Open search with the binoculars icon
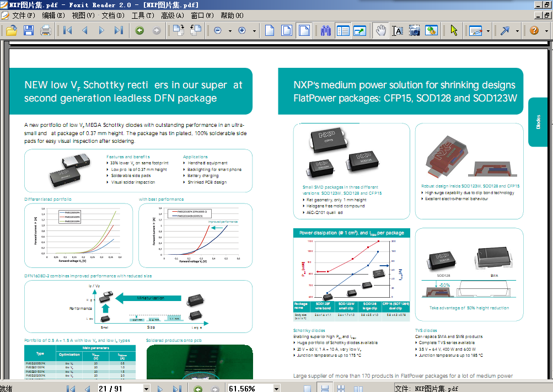Viewport: 553px width, 392px height. (x=325, y=31)
